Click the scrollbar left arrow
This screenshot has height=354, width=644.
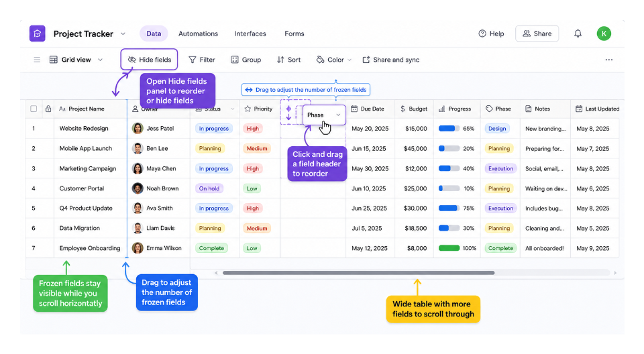point(216,273)
